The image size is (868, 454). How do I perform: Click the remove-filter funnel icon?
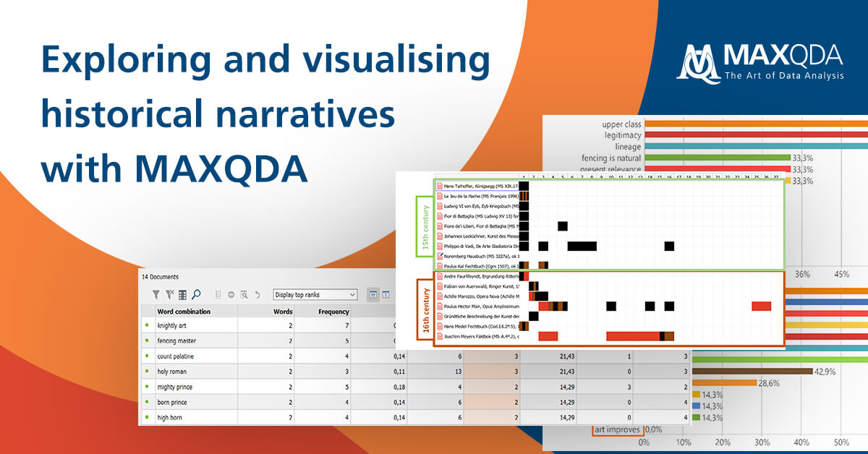(x=169, y=294)
